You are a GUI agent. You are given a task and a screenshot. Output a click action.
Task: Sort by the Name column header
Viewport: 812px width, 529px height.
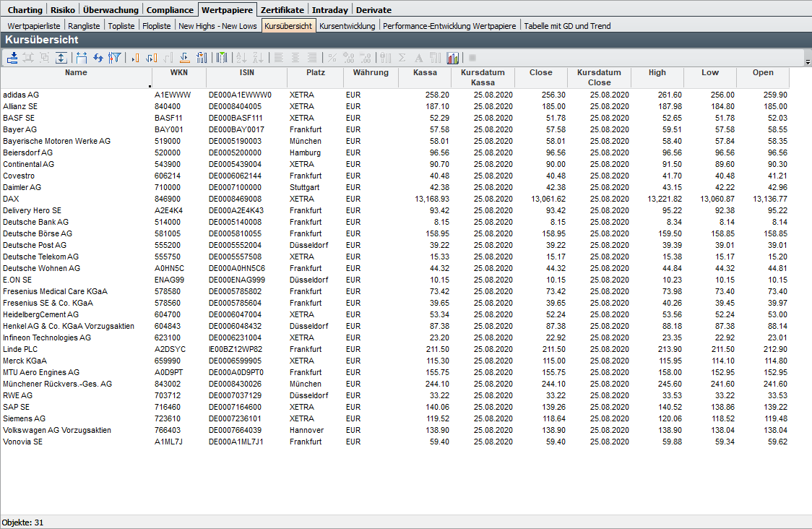click(x=76, y=72)
